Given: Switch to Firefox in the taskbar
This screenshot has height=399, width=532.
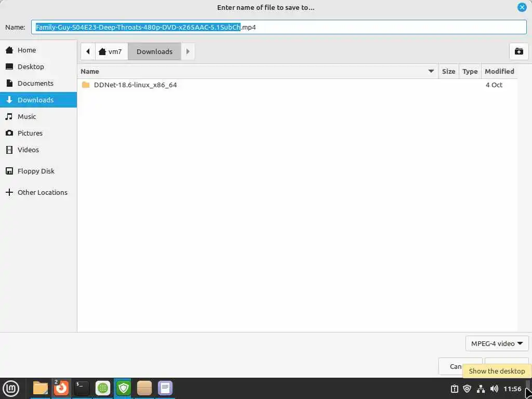Looking at the screenshot, I should point(61,388).
